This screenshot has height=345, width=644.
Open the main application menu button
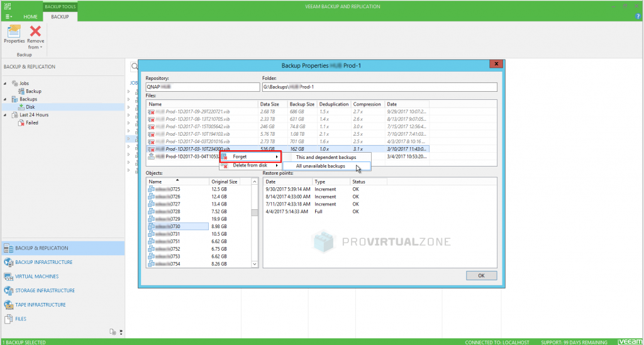coord(8,17)
